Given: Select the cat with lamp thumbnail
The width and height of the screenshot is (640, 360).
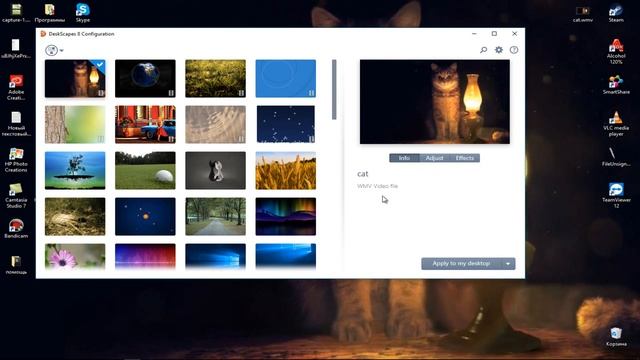Looking at the screenshot, I should tap(75, 78).
